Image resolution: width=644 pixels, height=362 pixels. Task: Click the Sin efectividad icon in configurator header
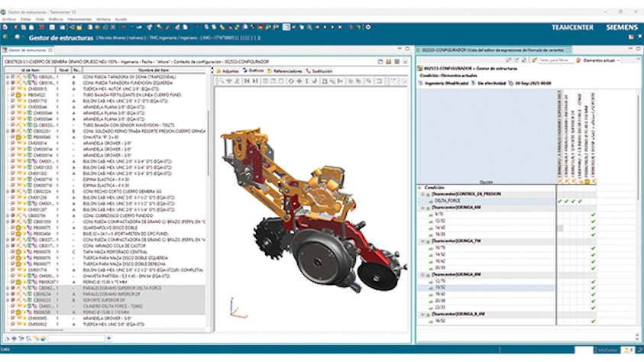point(474,83)
